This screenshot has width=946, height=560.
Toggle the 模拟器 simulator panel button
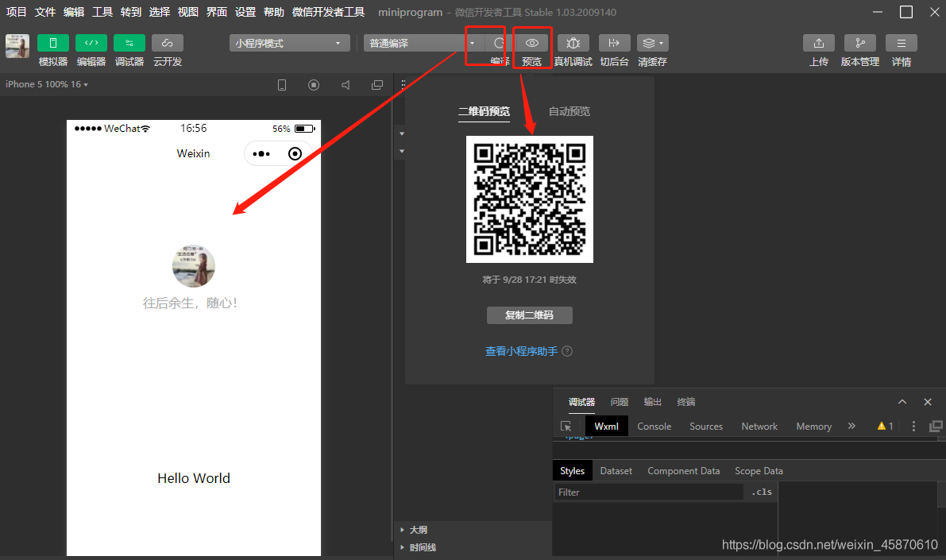coord(52,43)
